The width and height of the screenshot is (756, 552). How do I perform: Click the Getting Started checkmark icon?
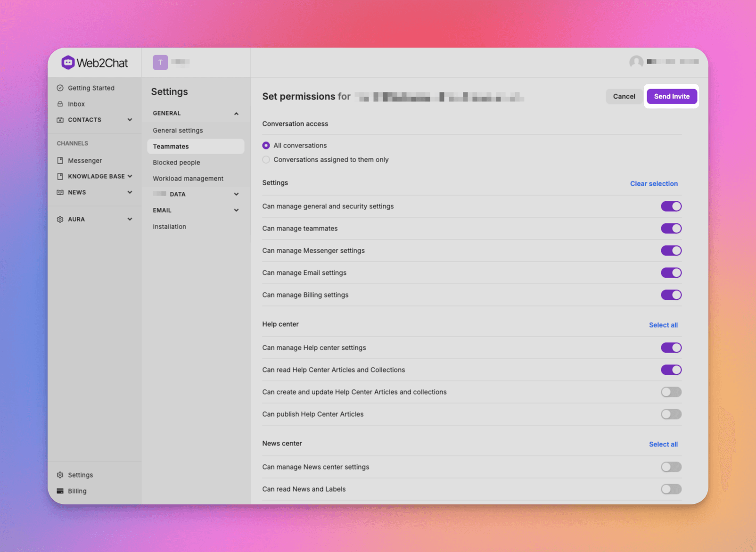coord(60,88)
